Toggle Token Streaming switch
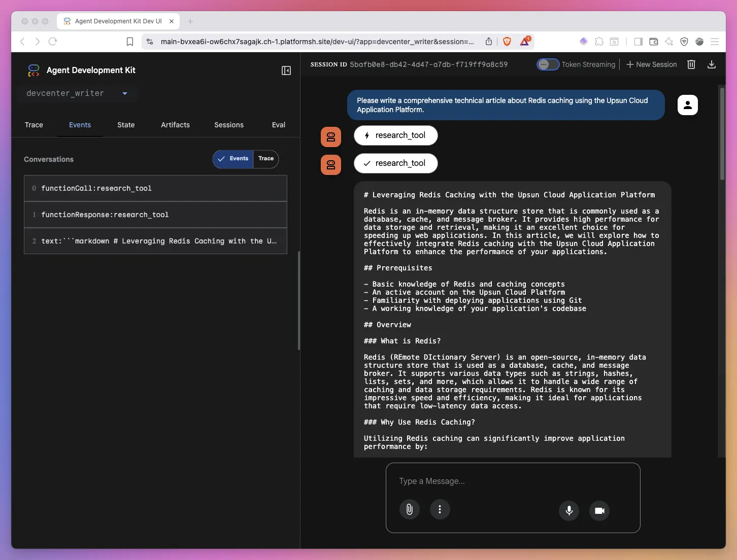This screenshot has height=560, width=737. point(548,64)
